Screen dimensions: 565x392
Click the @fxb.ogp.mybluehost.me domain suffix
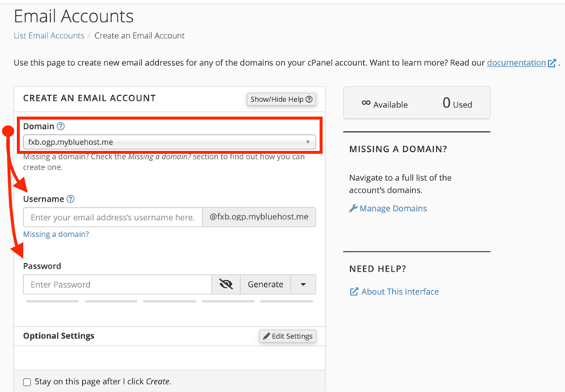[x=259, y=217]
